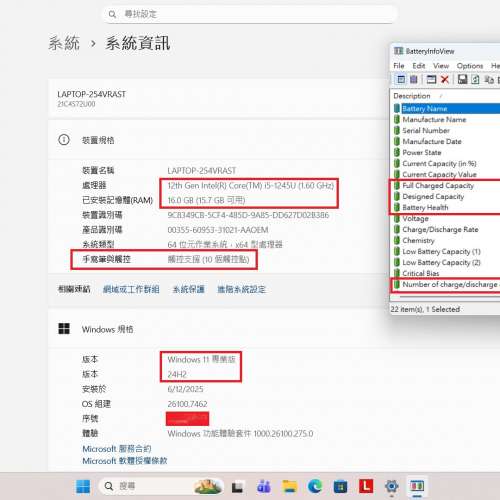This screenshot has width=500, height=500.
Task: Click the floppy disk save icon
Action: pyautogui.click(x=462, y=79)
